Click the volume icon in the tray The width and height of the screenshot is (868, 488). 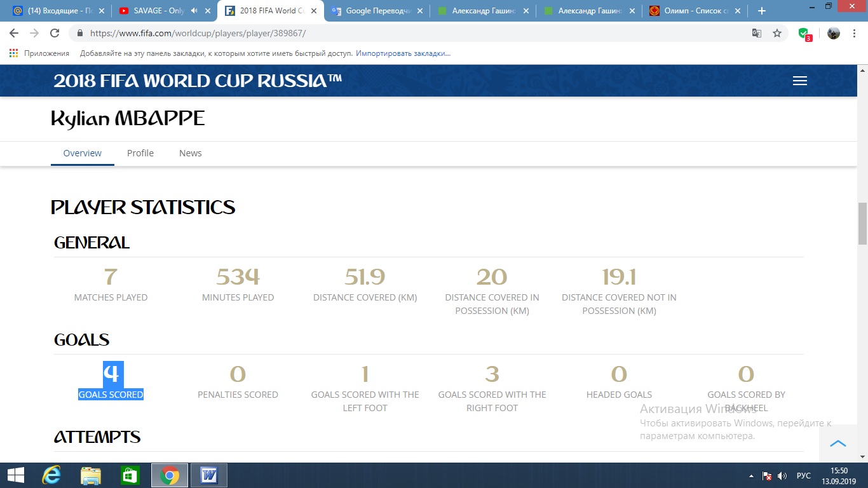click(782, 476)
